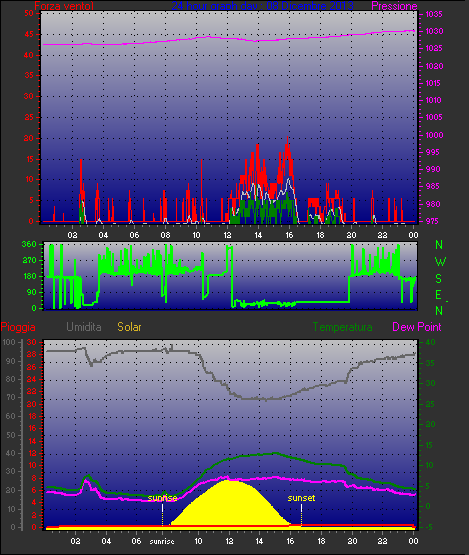Click the Temperatura legend label
Screen dimensions: 469x555
click(342, 327)
